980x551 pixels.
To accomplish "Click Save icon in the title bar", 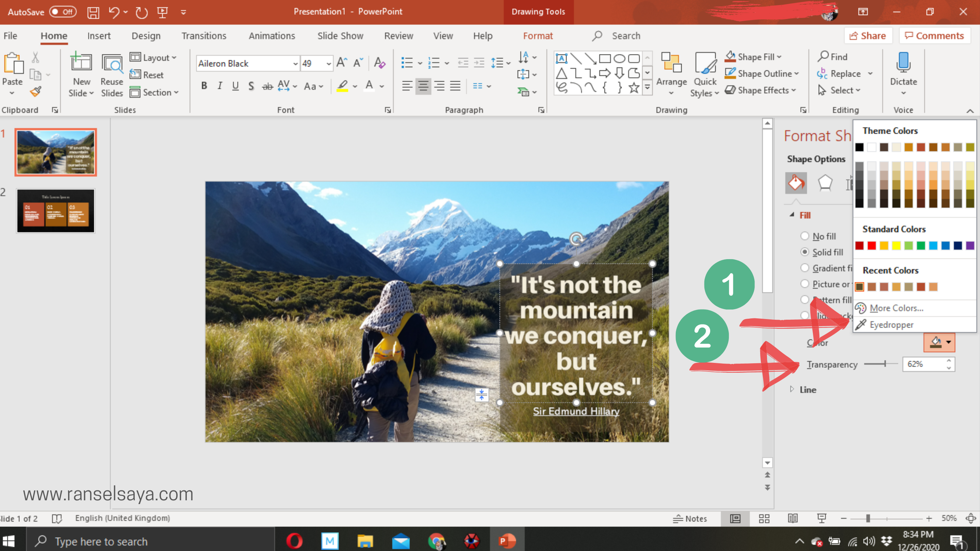I will [x=93, y=12].
